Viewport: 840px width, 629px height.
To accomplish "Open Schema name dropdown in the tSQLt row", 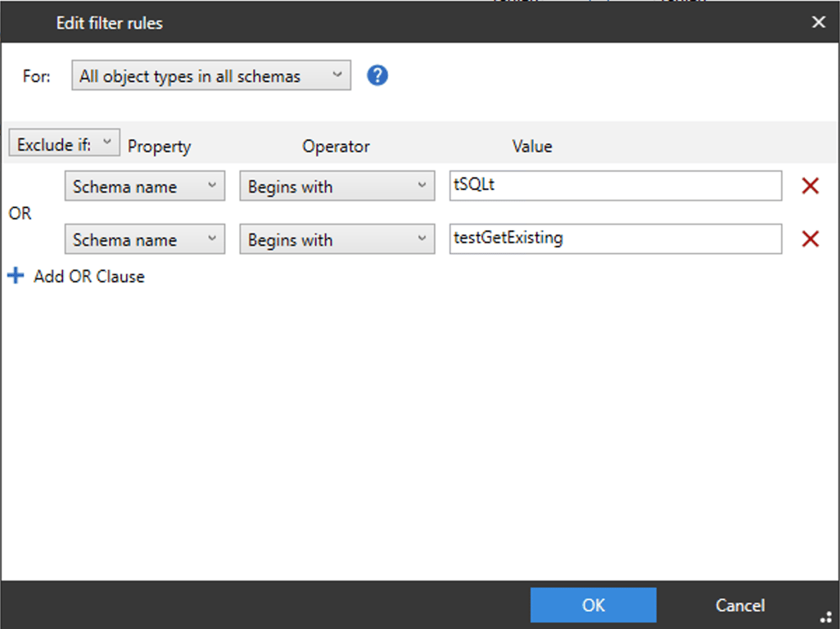I will (x=144, y=186).
